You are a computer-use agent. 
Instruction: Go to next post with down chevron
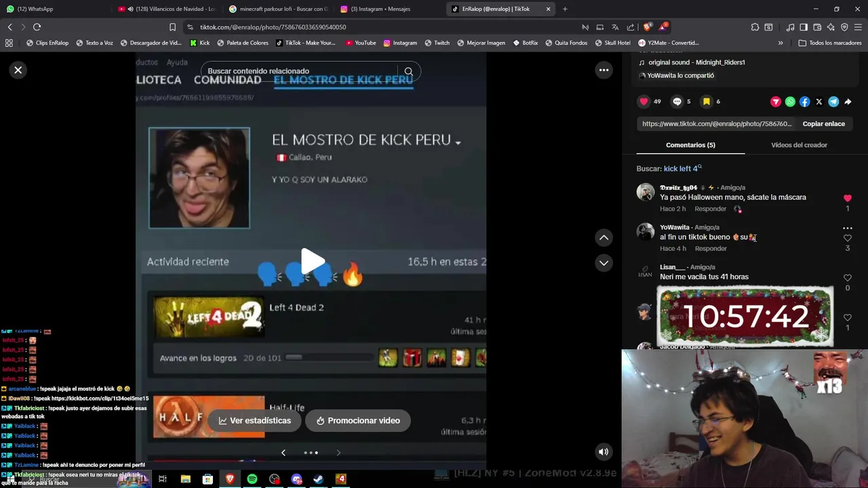click(x=604, y=263)
